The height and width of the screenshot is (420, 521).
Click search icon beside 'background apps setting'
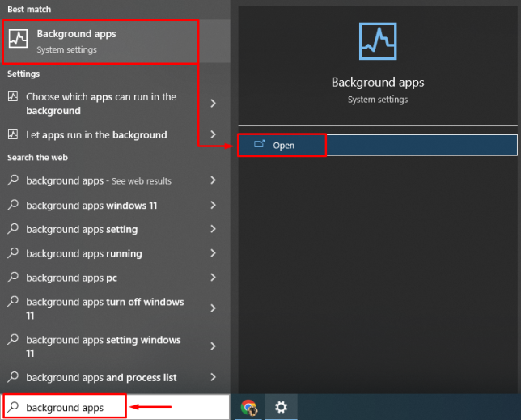tap(13, 228)
